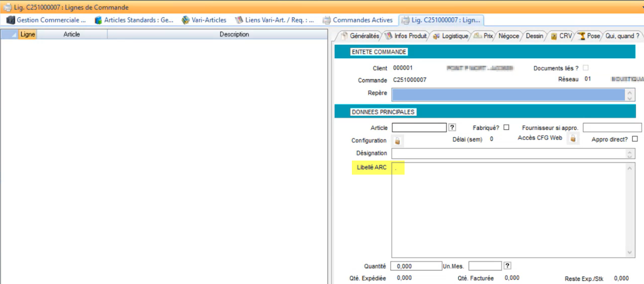The image size is (644, 284).
Task: Switch to Commandes Actives window tab
Action: (x=357, y=20)
